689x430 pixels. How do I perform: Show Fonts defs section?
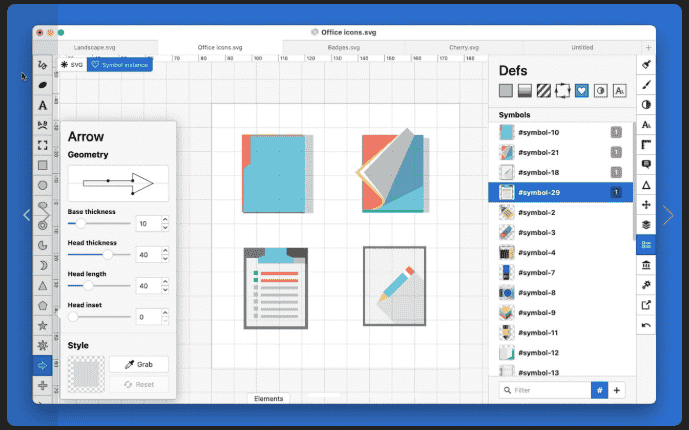coord(620,91)
